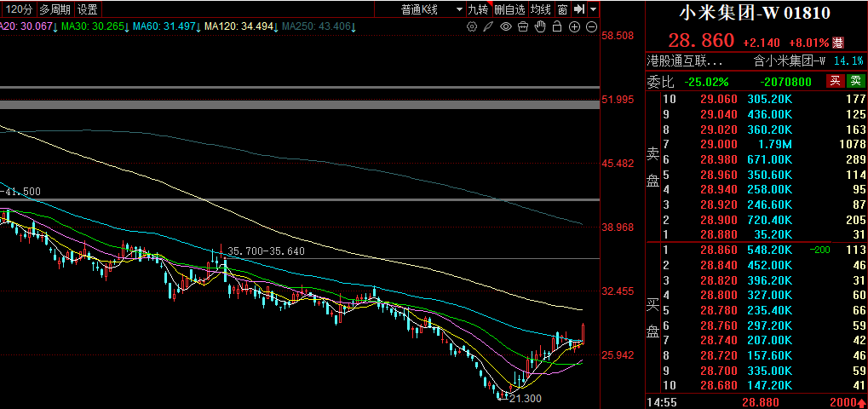This screenshot has width=868, height=409.
Task: Click the last red candlestick on chart
Action: (583, 333)
